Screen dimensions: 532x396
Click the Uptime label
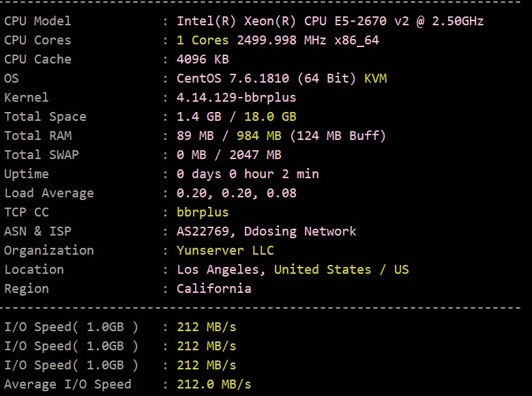tap(27, 174)
